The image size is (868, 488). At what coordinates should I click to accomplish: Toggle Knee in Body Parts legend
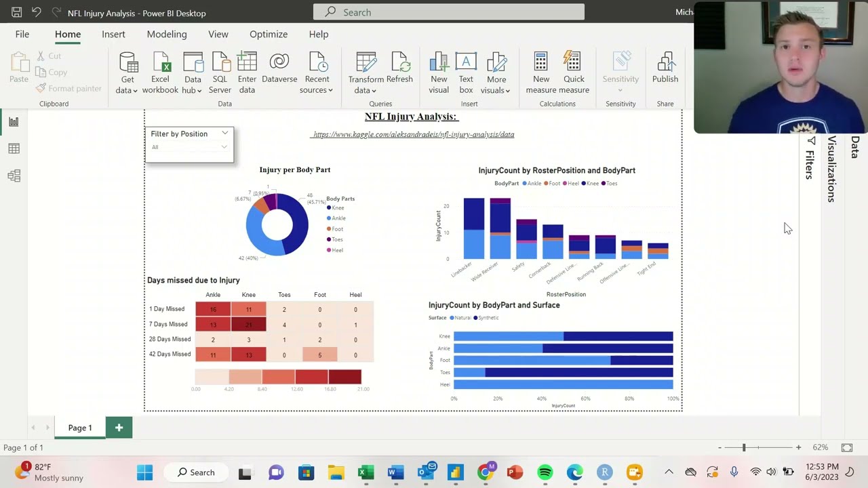point(336,207)
